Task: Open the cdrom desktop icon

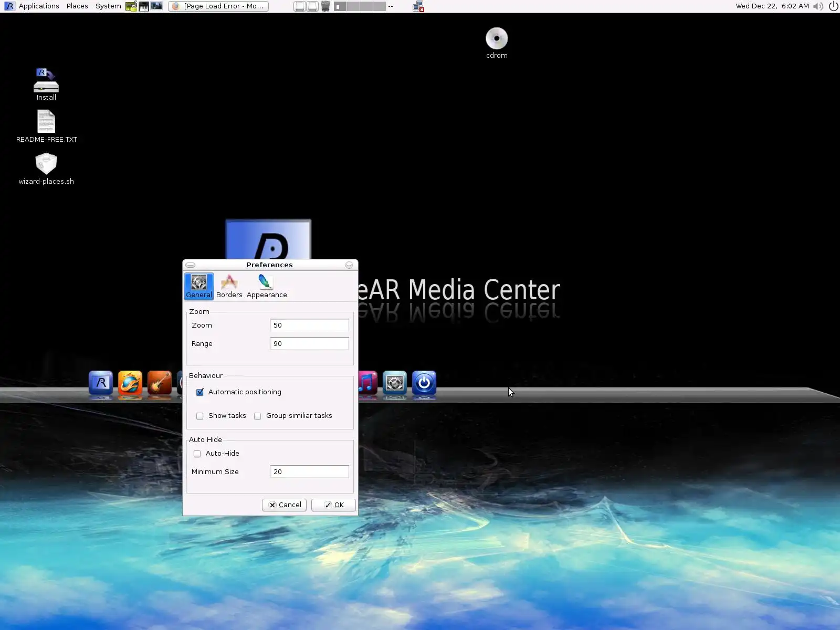Action: click(497, 43)
